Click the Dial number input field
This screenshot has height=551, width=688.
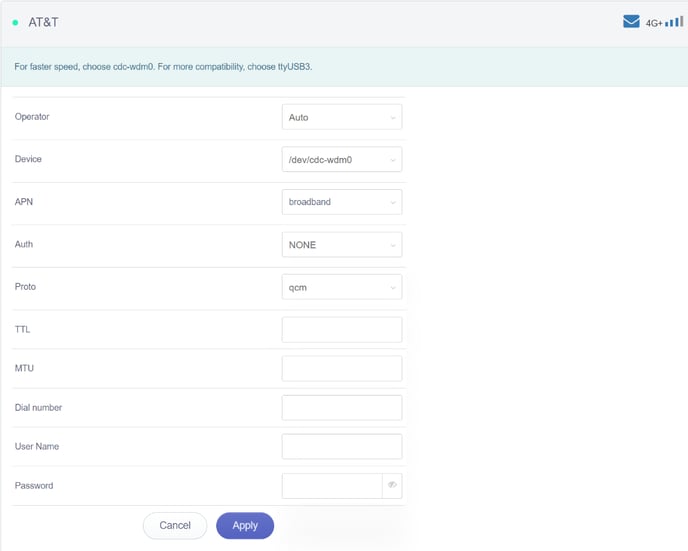coord(341,407)
